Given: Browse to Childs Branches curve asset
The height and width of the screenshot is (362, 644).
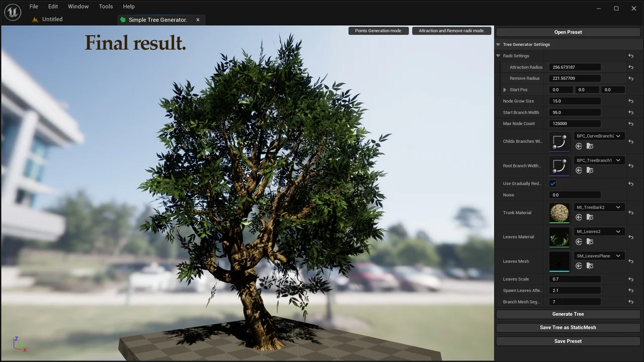Looking at the screenshot, I should pos(590,146).
